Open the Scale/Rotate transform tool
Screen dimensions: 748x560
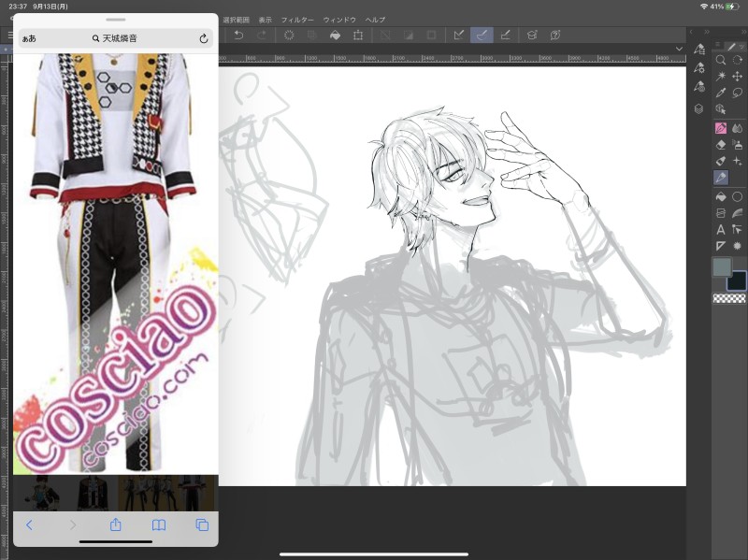pos(358,36)
